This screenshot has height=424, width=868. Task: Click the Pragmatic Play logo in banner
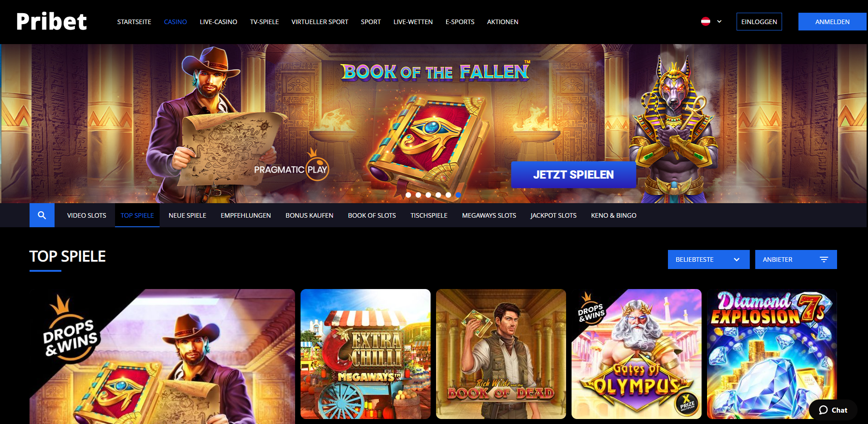291,166
